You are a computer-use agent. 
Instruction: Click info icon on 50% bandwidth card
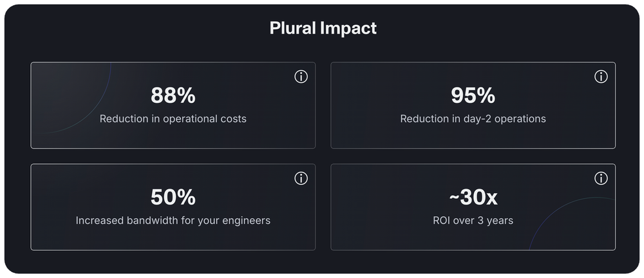(x=301, y=178)
